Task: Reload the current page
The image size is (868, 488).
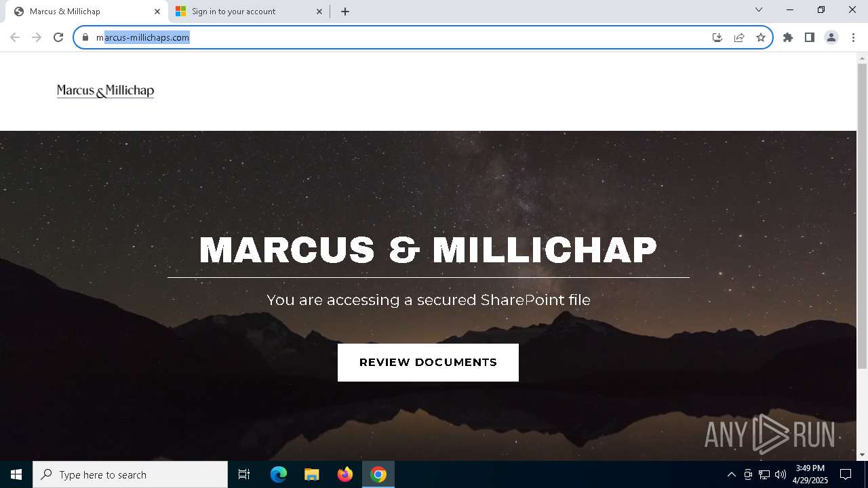Action: pyautogui.click(x=58, y=37)
